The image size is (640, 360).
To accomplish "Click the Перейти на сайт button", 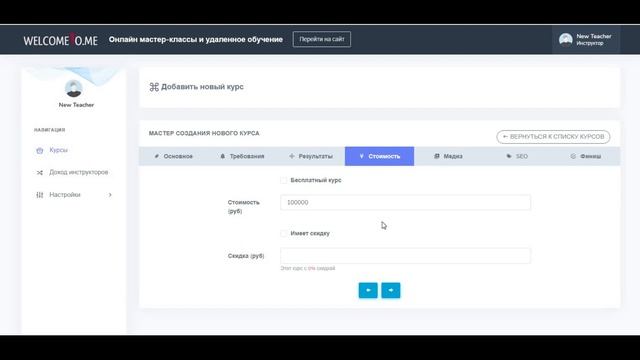I will tap(322, 39).
